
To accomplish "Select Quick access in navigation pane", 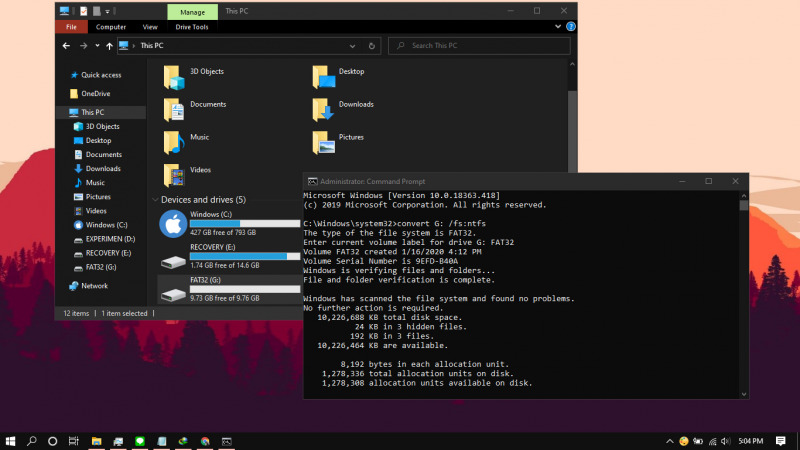I will click(101, 75).
